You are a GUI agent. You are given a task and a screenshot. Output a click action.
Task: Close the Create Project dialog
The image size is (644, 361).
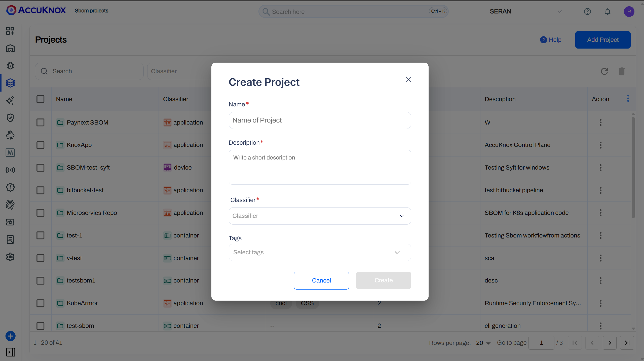(x=408, y=79)
